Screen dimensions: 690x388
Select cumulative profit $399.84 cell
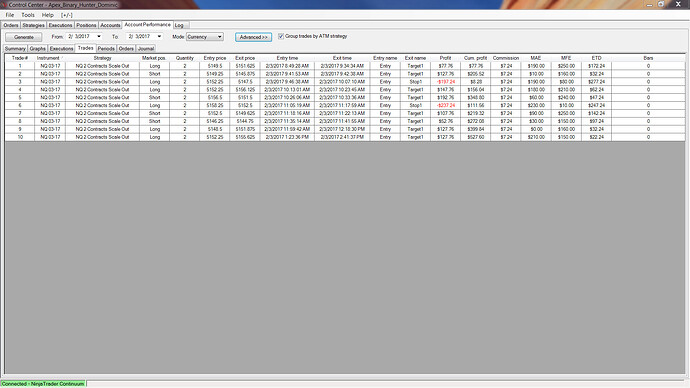click(476, 129)
